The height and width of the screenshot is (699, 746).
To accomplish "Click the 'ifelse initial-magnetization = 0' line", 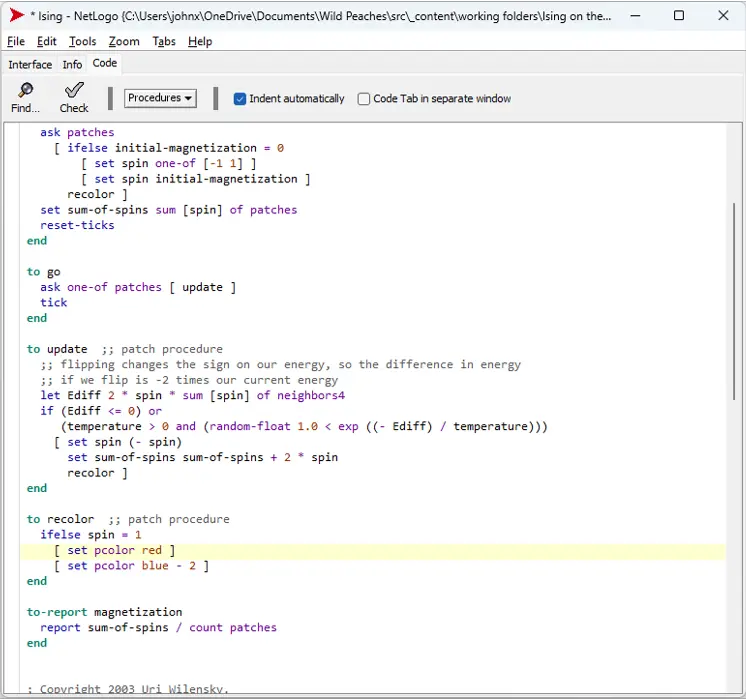I will pos(169,148).
